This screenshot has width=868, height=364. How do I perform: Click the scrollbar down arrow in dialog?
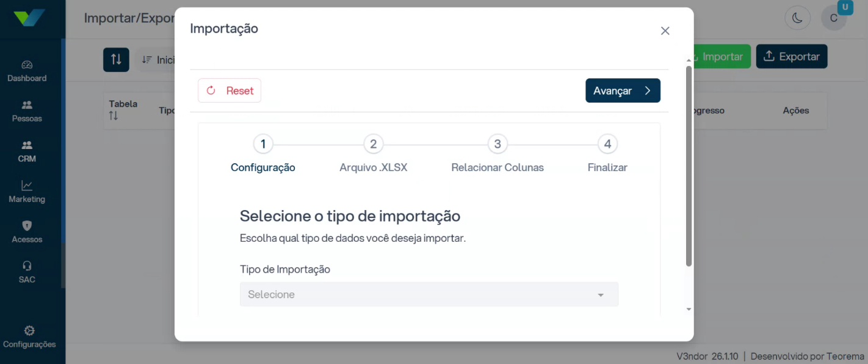[x=689, y=310]
